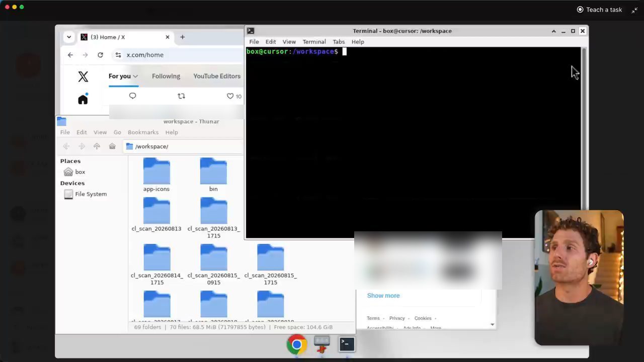Launch Chrome from the bottom dock
Screen dimensions: 644x362
click(297, 344)
